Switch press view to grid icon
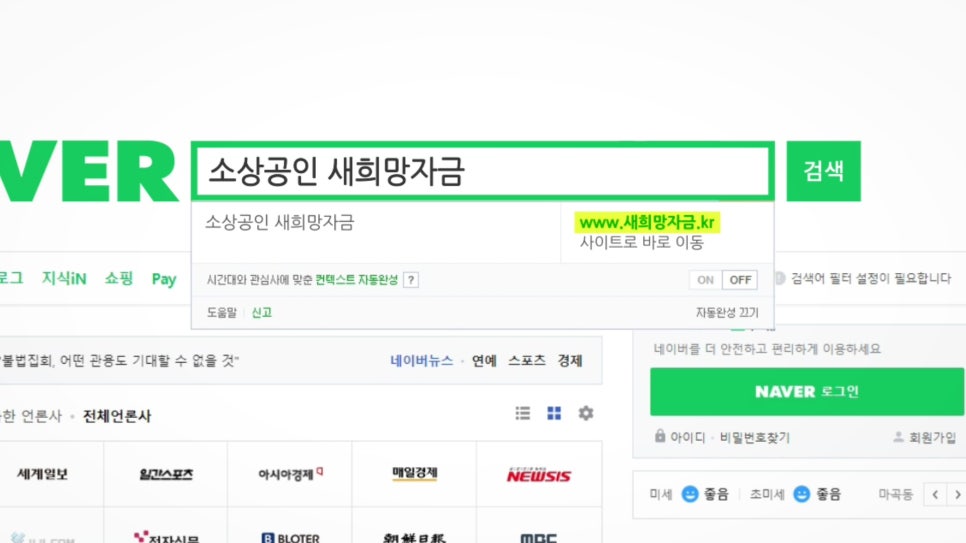 554,413
